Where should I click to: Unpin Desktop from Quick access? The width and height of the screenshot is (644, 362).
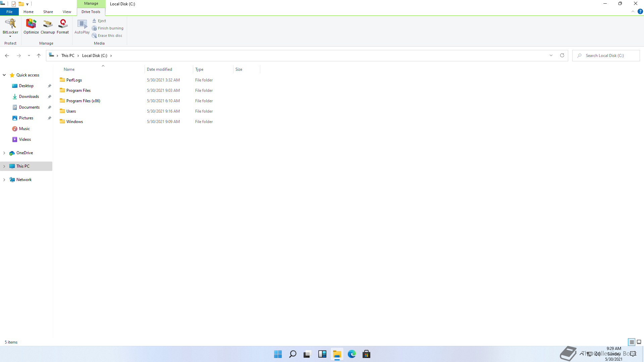(x=50, y=86)
